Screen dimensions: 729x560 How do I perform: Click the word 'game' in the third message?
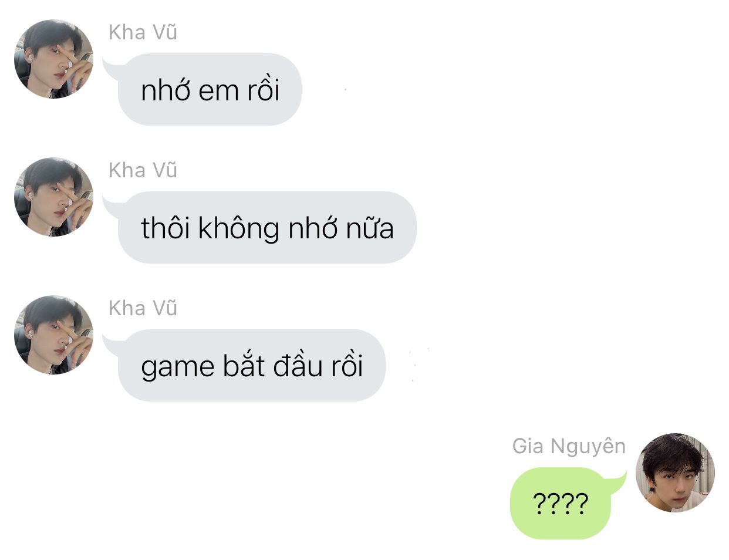178,368
